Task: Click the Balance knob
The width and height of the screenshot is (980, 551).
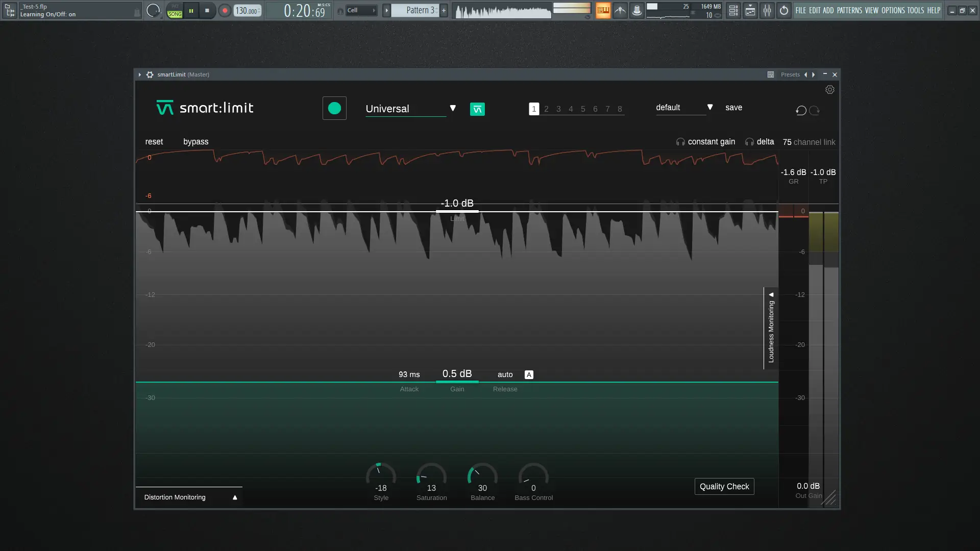Action: (482, 475)
